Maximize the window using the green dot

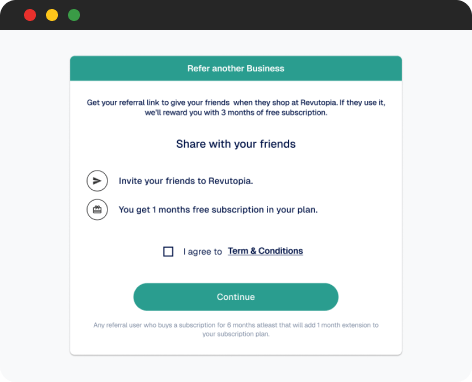74,15
